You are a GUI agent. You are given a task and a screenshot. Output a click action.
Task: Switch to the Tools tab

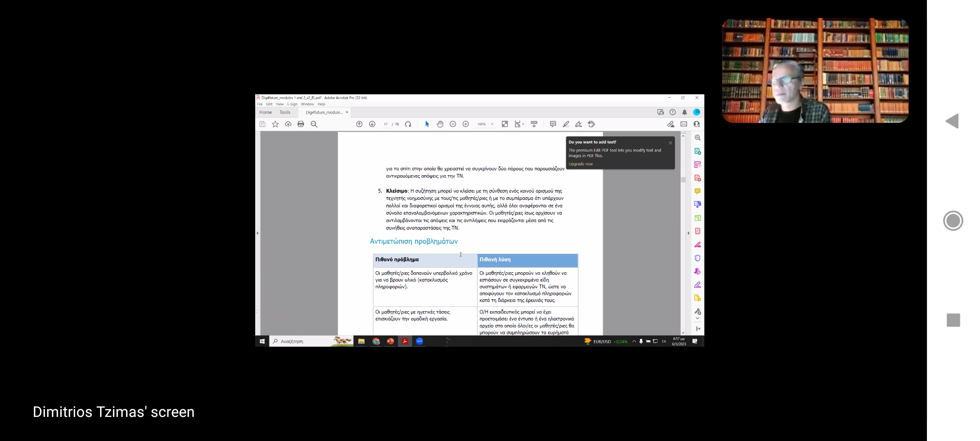(x=285, y=112)
